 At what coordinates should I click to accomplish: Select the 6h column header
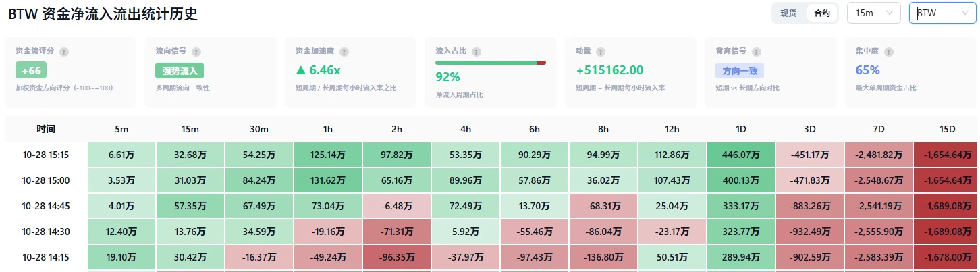pos(535,129)
